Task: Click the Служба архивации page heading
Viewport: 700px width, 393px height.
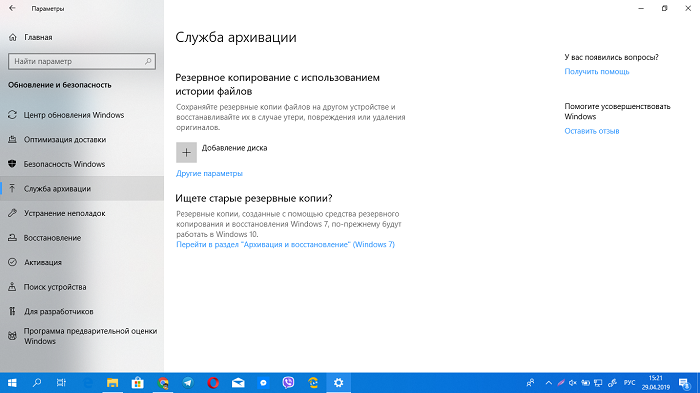Action: (x=236, y=37)
